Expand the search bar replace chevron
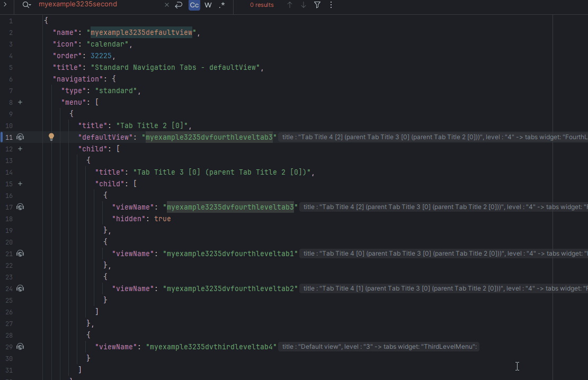This screenshot has height=380, width=588. [5, 4]
